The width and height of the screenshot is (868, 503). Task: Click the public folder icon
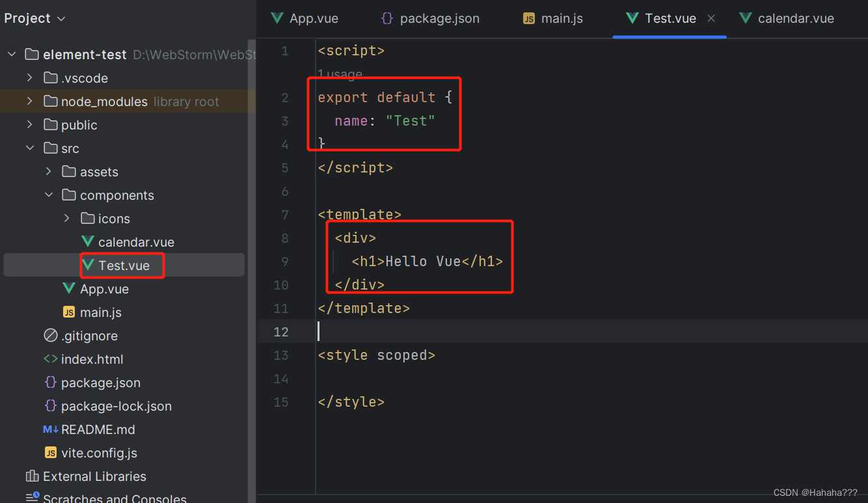pos(50,125)
